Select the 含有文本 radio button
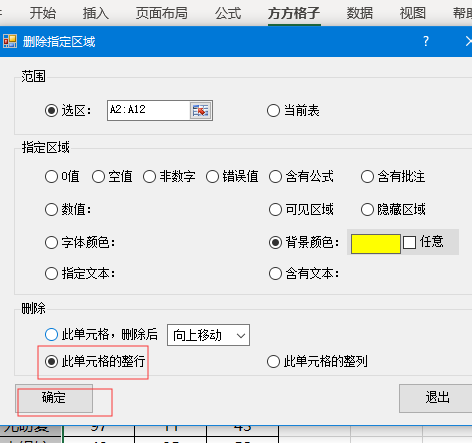472x443 pixels. tap(275, 274)
